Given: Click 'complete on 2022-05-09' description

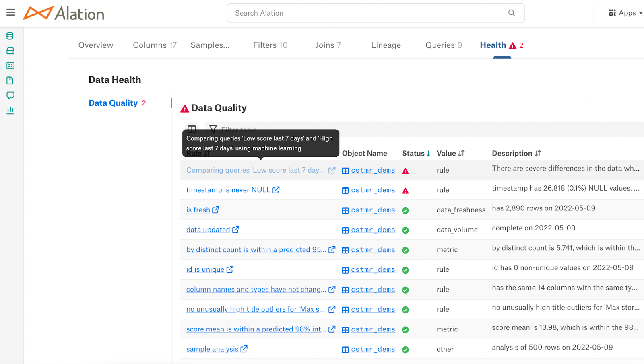Looking at the screenshot, I should [534, 228].
